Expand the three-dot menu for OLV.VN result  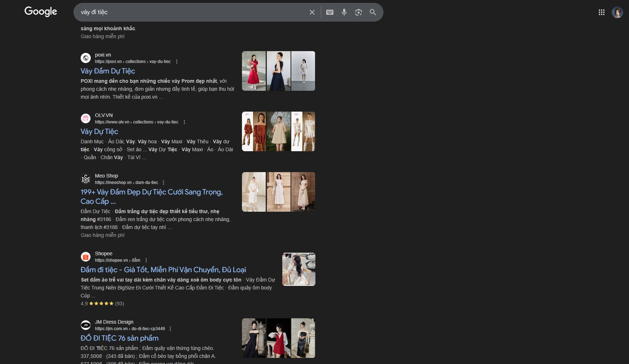(x=184, y=122)
